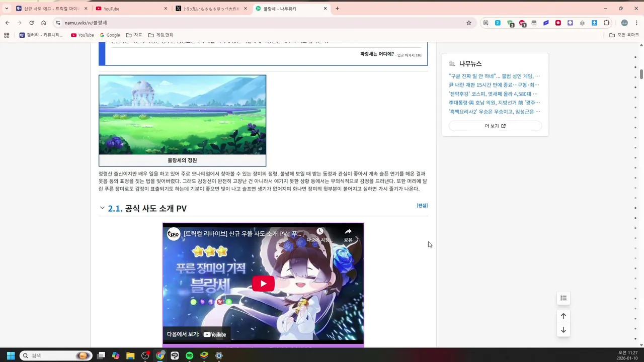644x362 pixels.
Task: Click the 편집 link for section 2.1
Action: coord(422,206)
